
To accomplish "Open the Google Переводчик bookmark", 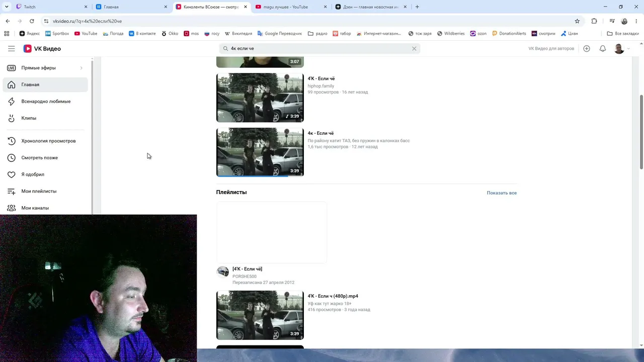I will (x=279, y=34).
